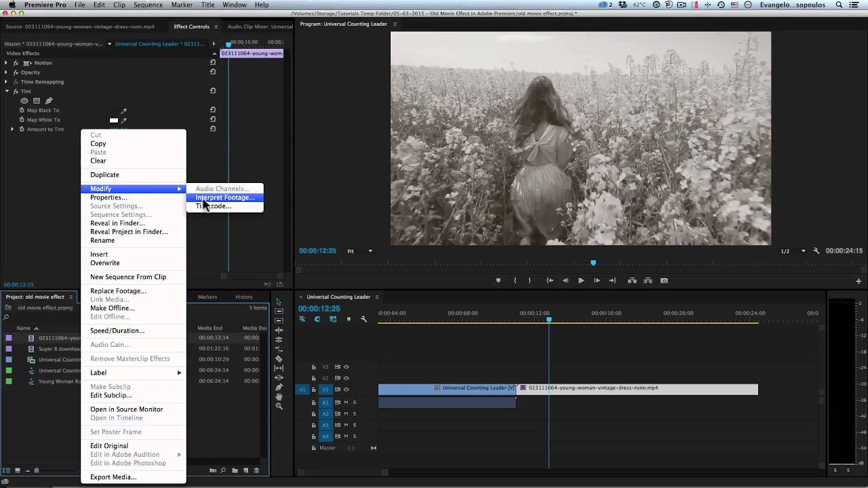The image size is (868, 488).
Task: Solo audio track A1
Action: (354, 403)
